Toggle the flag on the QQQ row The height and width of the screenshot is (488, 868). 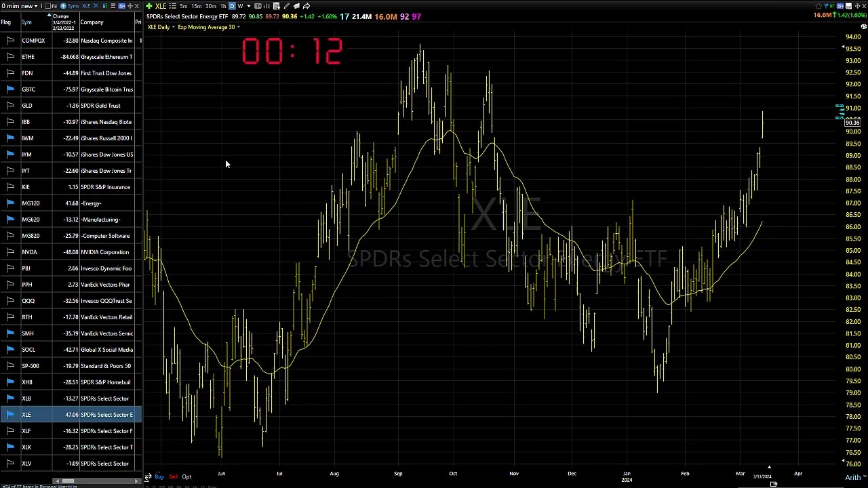[10, 301]
